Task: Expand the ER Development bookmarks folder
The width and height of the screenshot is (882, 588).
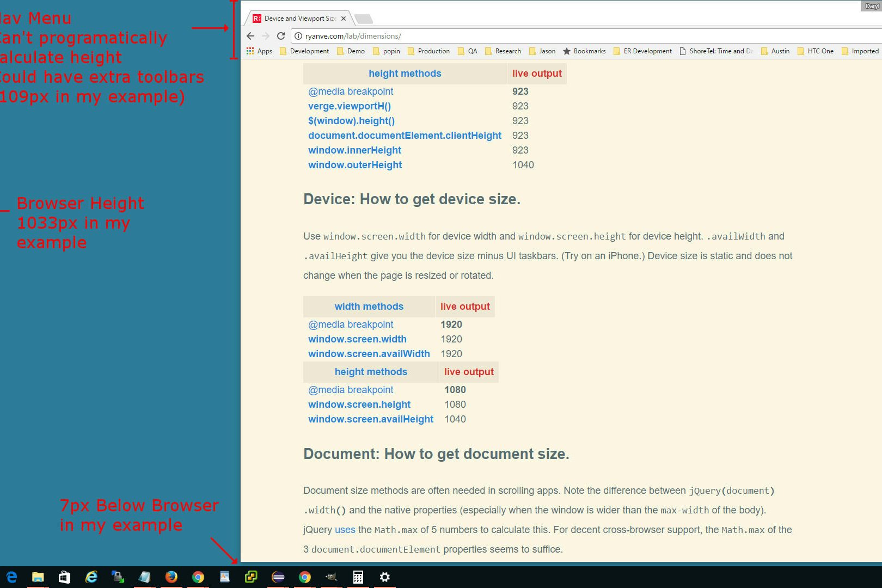Action: 642,51
